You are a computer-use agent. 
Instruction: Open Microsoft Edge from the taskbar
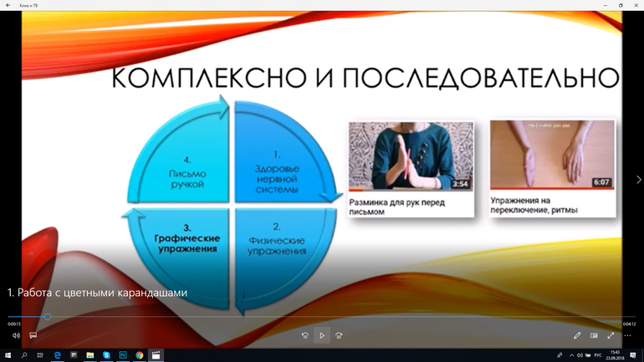tap(58, 355)
